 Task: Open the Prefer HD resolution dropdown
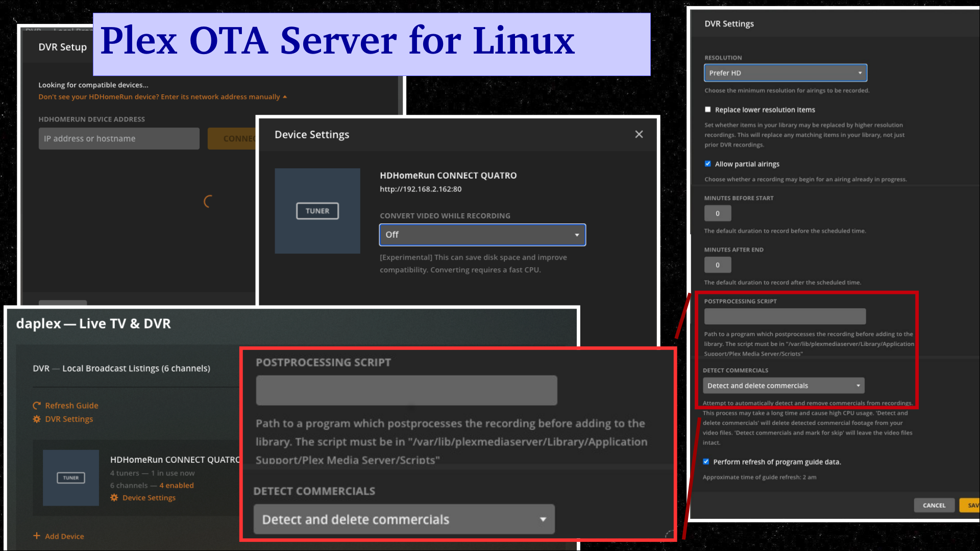coord(785,73)
